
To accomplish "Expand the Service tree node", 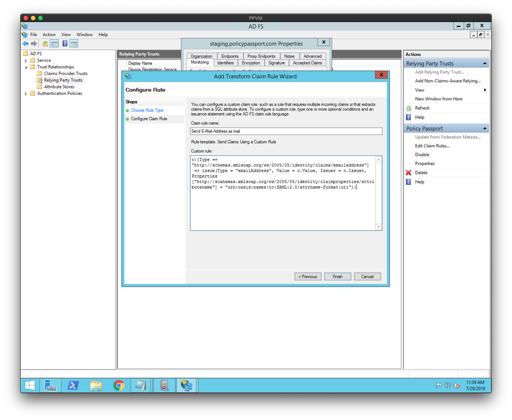I will pos(26,61).
